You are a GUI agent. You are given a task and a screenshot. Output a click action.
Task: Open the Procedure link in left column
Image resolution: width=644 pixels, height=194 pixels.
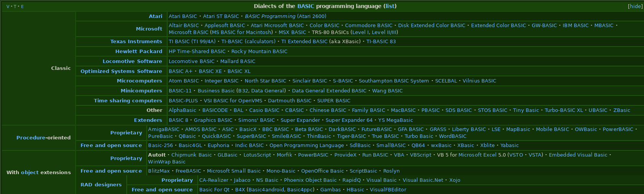(x=31, y=137)
